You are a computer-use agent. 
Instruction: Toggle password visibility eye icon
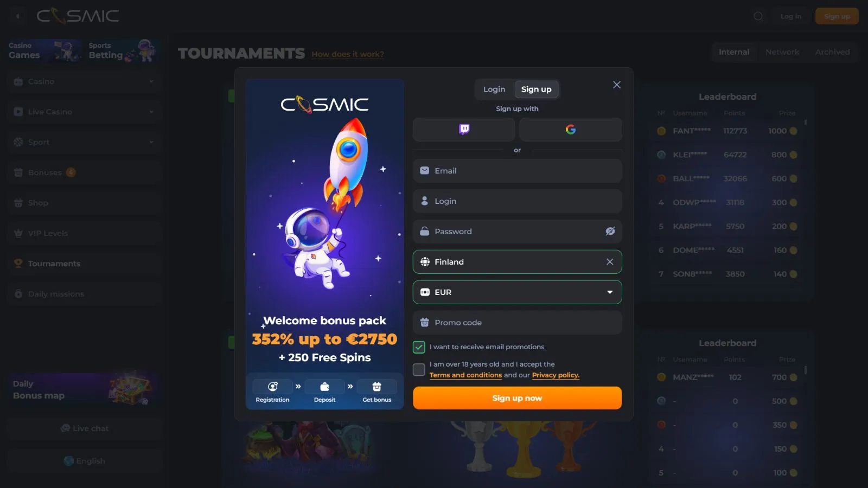(610, 232)
